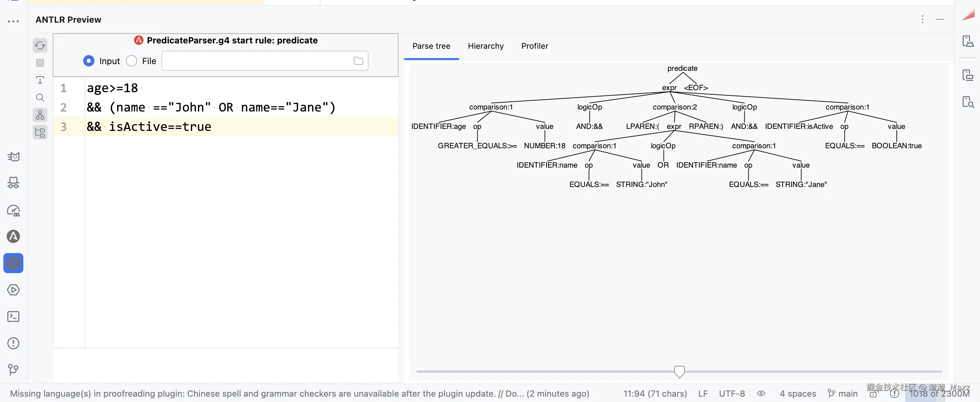Open the Problems tool window icon
Screen dimensions: 980x402
(x=13, y=343)
